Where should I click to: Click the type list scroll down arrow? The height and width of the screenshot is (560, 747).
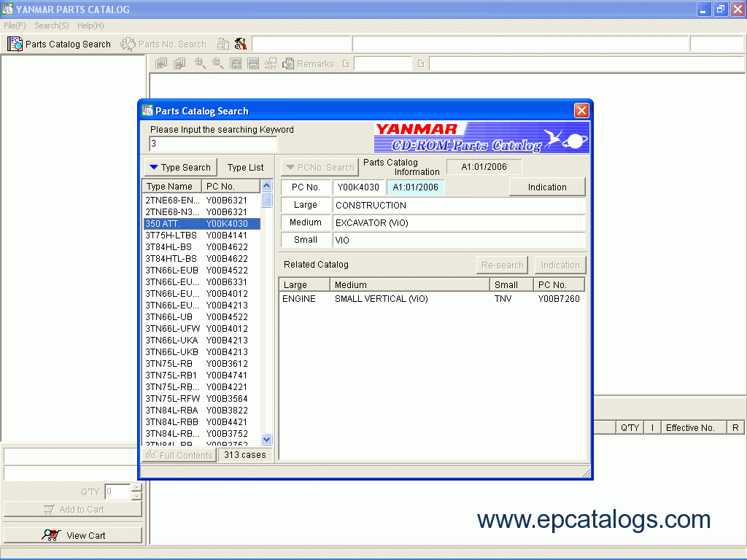(267, 439)
